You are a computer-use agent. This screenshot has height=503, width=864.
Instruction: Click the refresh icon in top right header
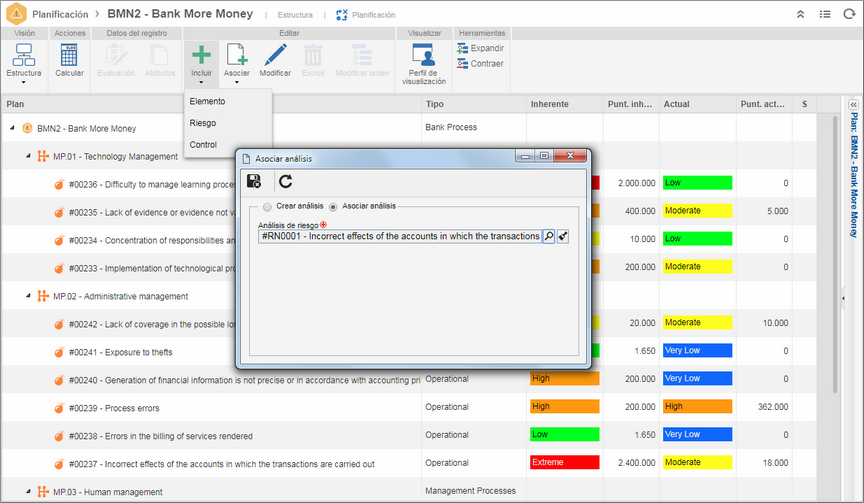tap(849, 14)
